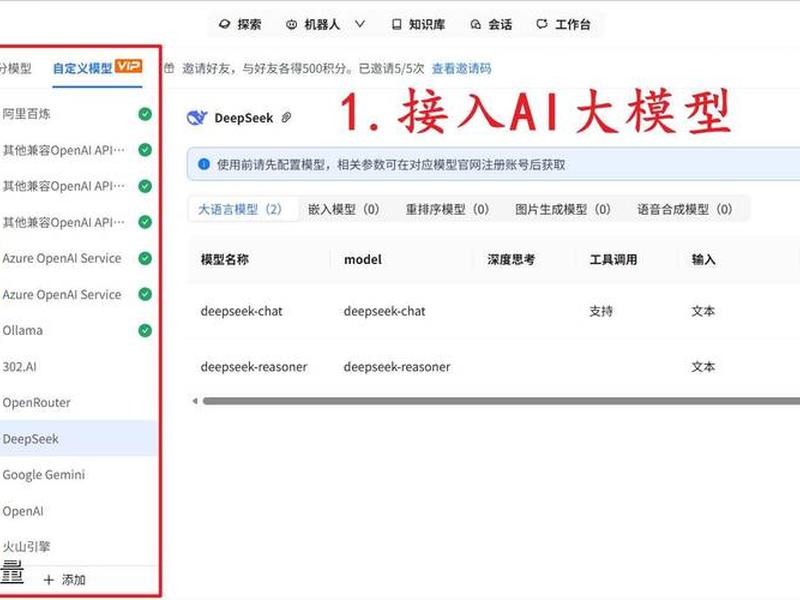Select deepseek-chat in the 模型名称 column
This screenshot has width=800, height=600.
click(x=241, y=311)
